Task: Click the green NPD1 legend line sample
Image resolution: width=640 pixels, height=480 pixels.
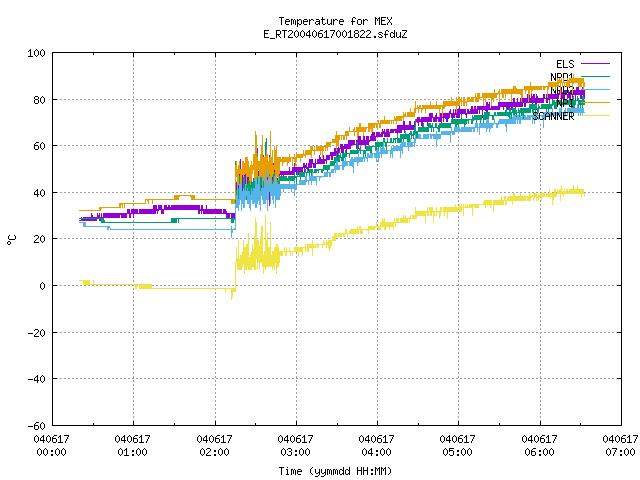Action: point(595,76)
